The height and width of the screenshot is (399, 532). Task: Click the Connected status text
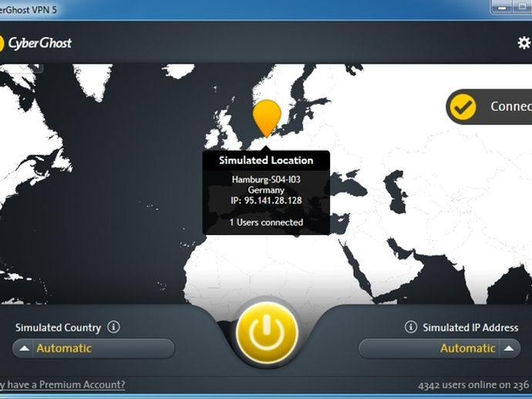(x=511, y=106)
